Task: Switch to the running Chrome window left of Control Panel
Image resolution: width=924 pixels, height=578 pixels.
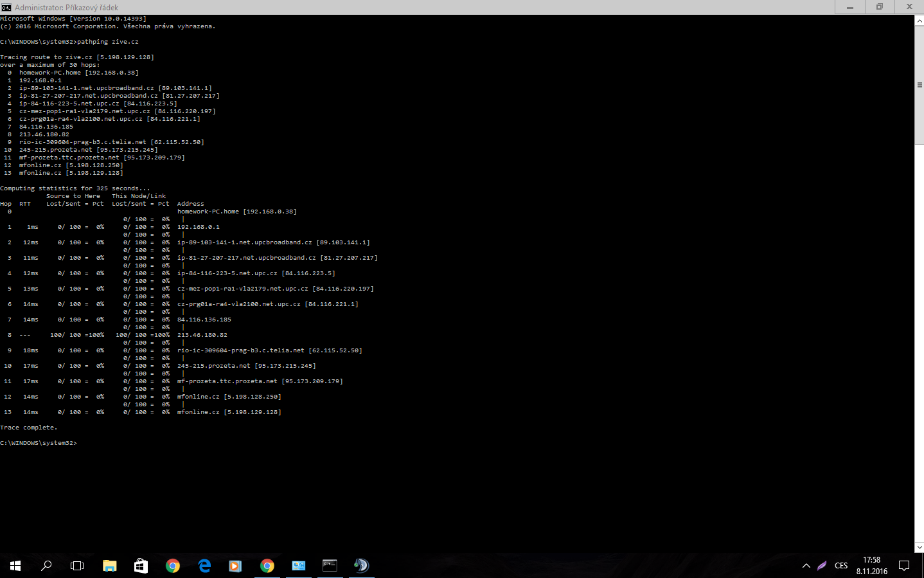Action: point(267,566)
